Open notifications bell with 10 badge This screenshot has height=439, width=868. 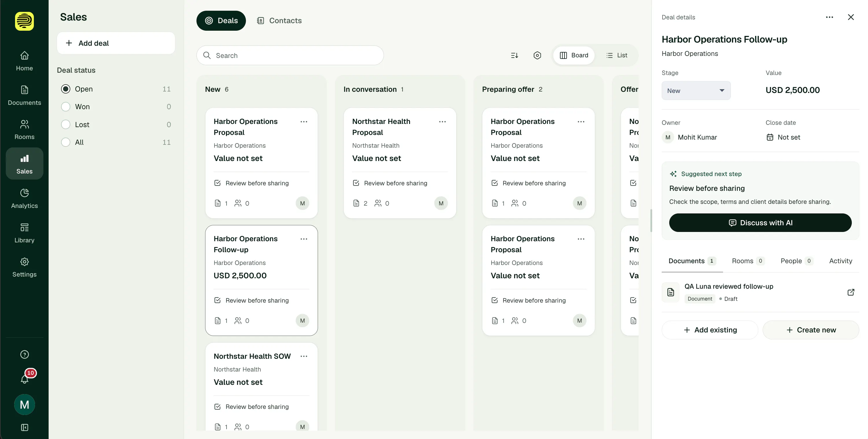click(25, 379)
